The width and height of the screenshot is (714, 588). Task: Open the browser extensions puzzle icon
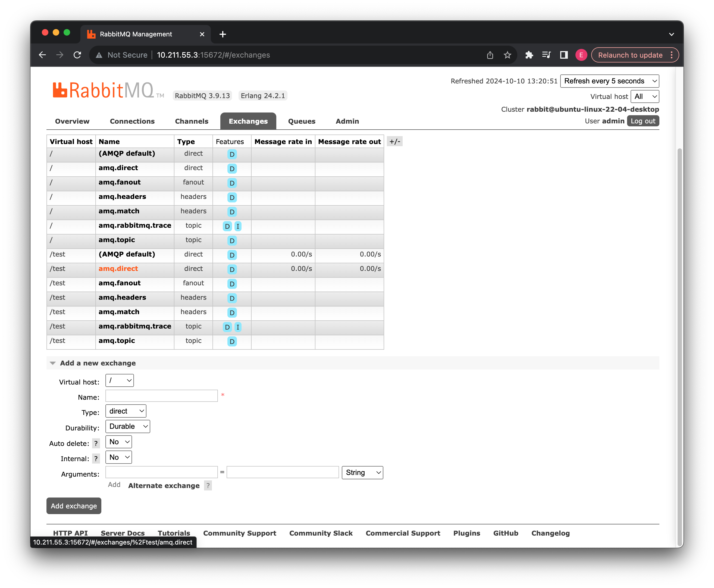pyautogui.click(x=529, y=55)
